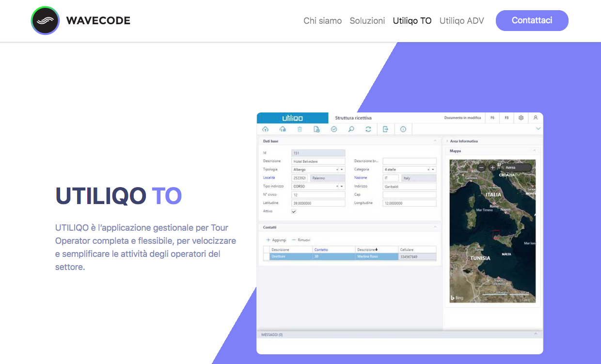This screenshot has width=601, height=364.
Task: Click the checkmark confirm toolbar icon
Action: 334,129
